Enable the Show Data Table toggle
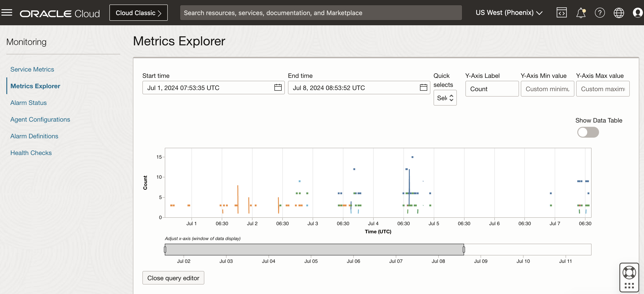 pyautogui.click(x=588, y=132)
